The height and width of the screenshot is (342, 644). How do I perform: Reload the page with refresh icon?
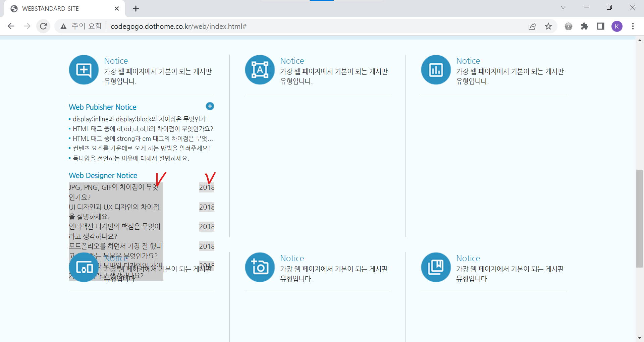(x=44, y=26)
